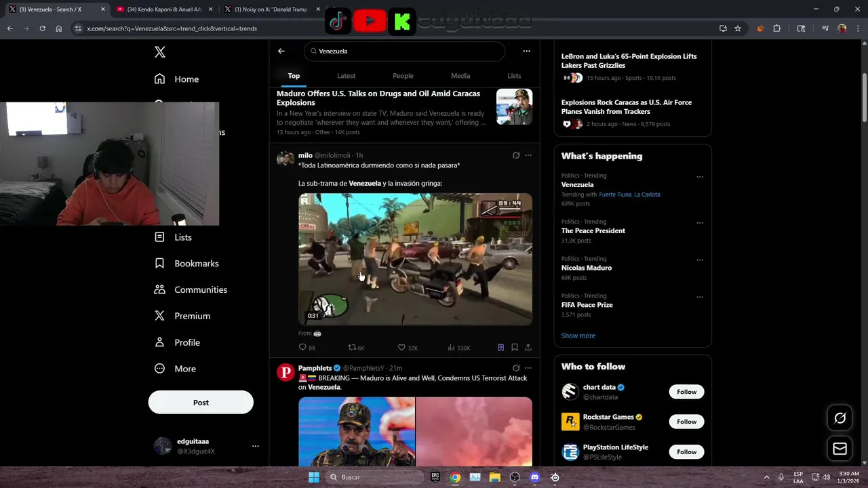This screenshot has height=488, width=868.
Task: Follow Rockstar Games
Action: [x=686, y=422]
